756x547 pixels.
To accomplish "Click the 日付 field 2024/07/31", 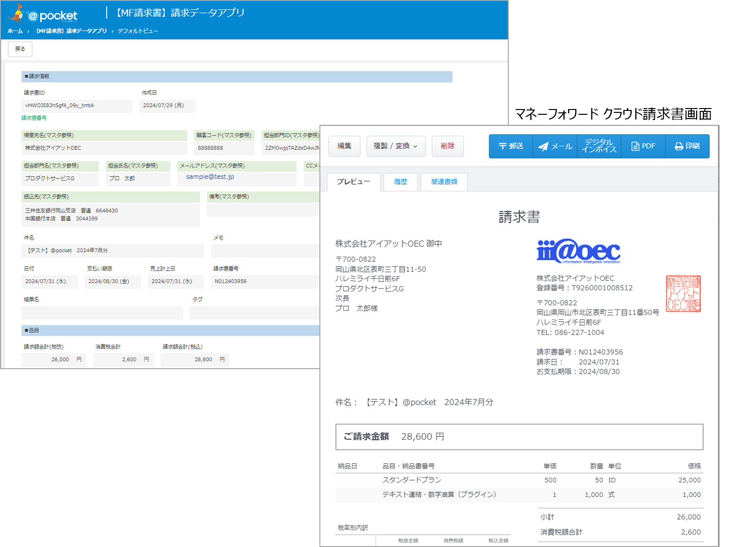I will click(x=49, y=282).
